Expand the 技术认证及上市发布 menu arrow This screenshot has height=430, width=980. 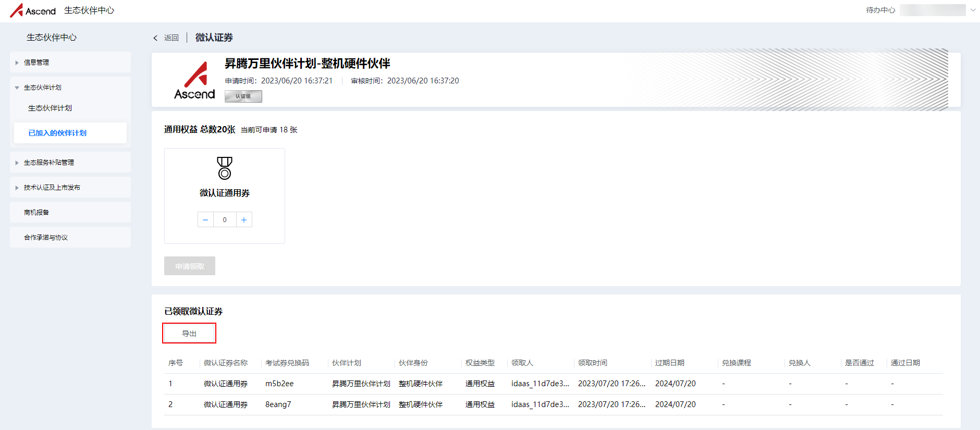[17, 188]
